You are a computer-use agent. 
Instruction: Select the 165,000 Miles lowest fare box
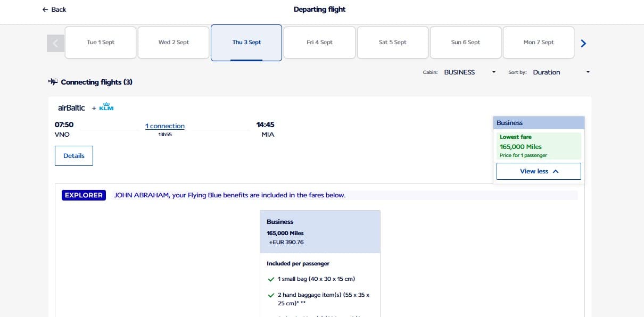539,146
